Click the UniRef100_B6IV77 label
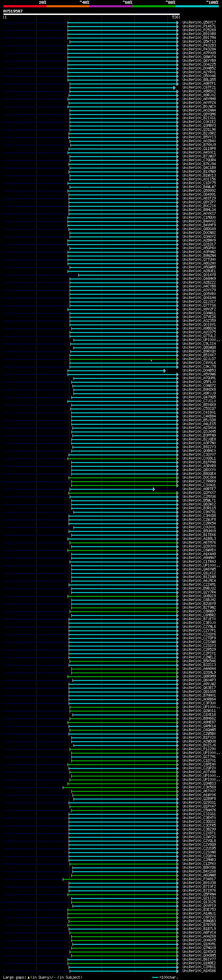 coord(199,959)
